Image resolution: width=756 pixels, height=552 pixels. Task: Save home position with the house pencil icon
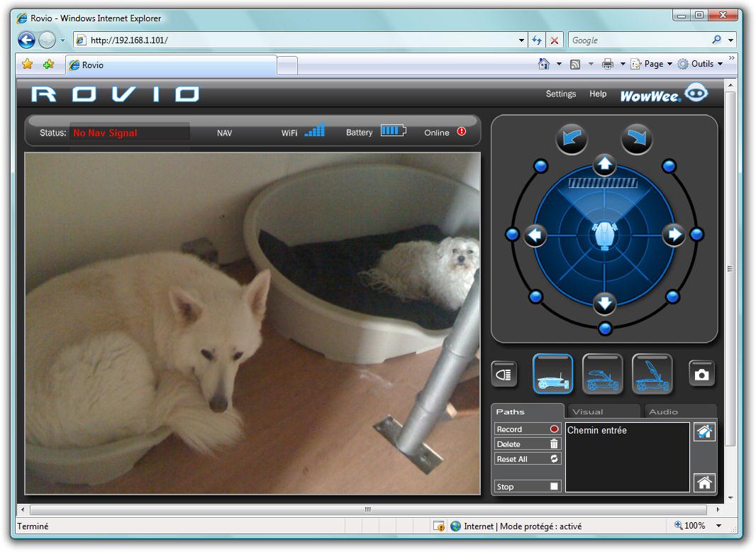point(704,431)
